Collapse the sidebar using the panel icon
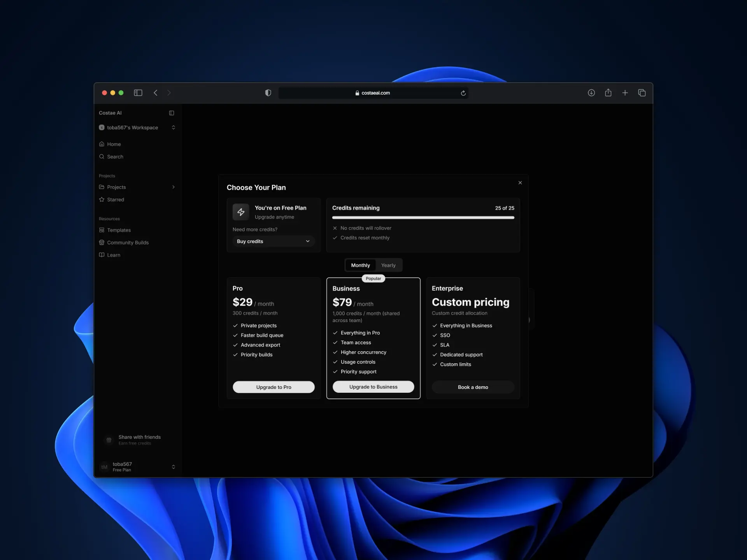747x560 pixels. [172, 113]
